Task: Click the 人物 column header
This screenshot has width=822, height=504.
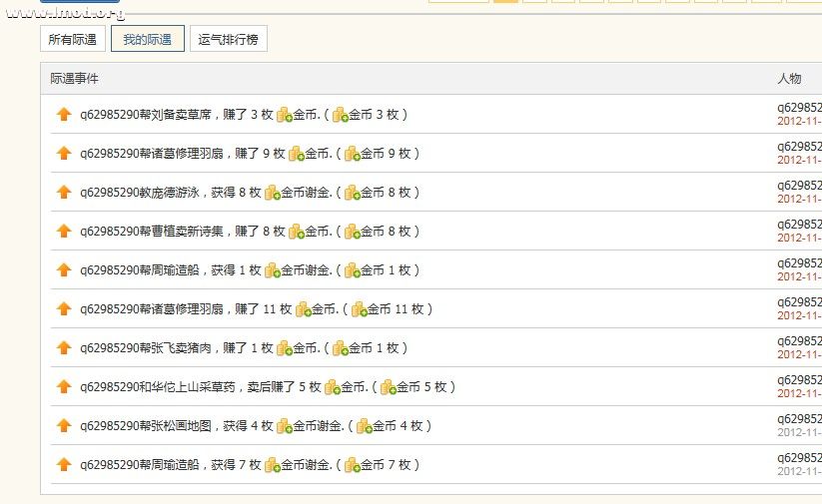Action: tap(789, 79)
